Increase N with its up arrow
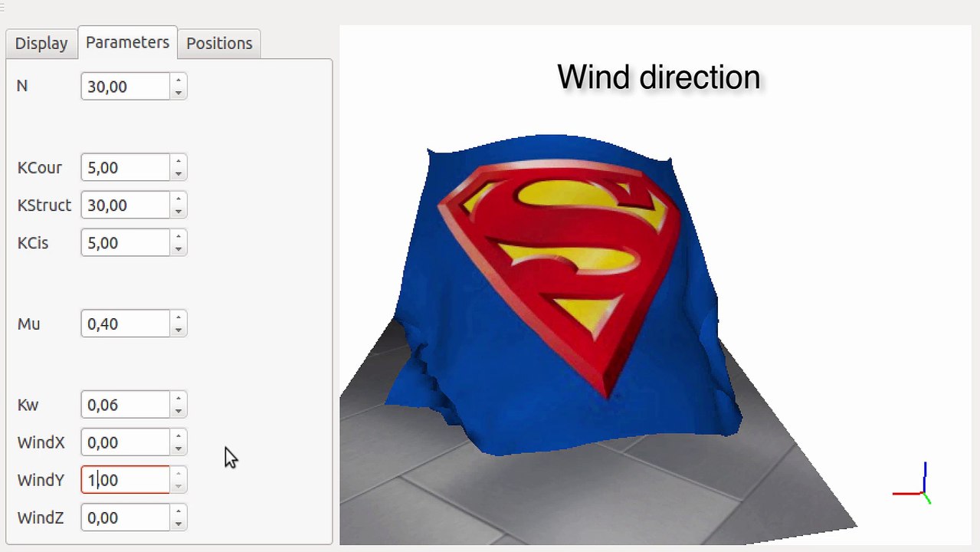This screenshot has height=552, width=980. [178, 80]
